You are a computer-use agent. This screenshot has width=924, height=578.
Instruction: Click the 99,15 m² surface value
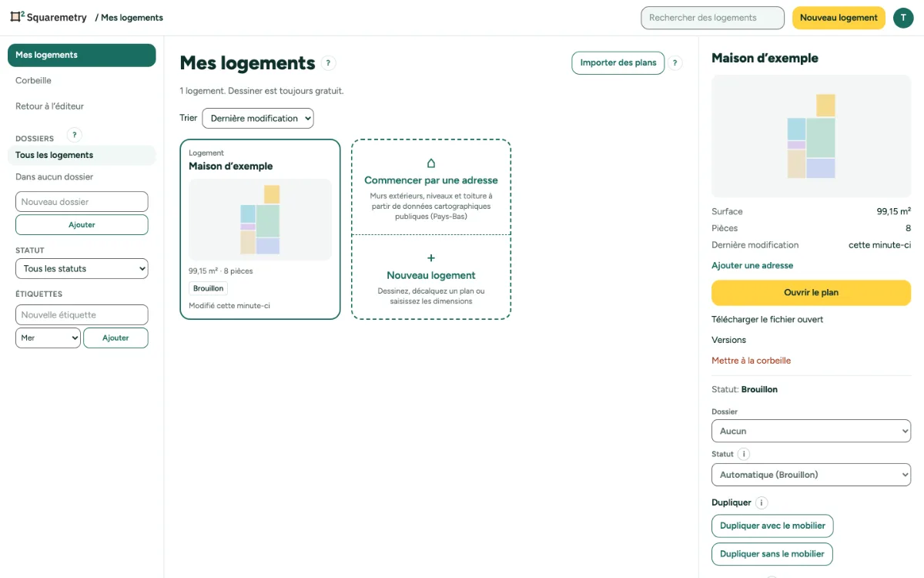(894, 211)
